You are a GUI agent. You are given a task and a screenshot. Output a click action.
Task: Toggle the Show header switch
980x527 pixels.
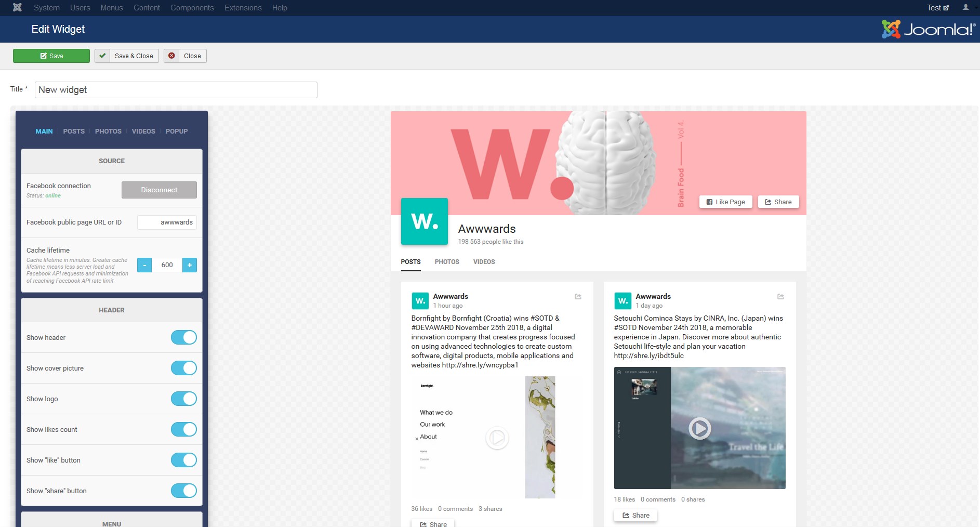[184, 338]
